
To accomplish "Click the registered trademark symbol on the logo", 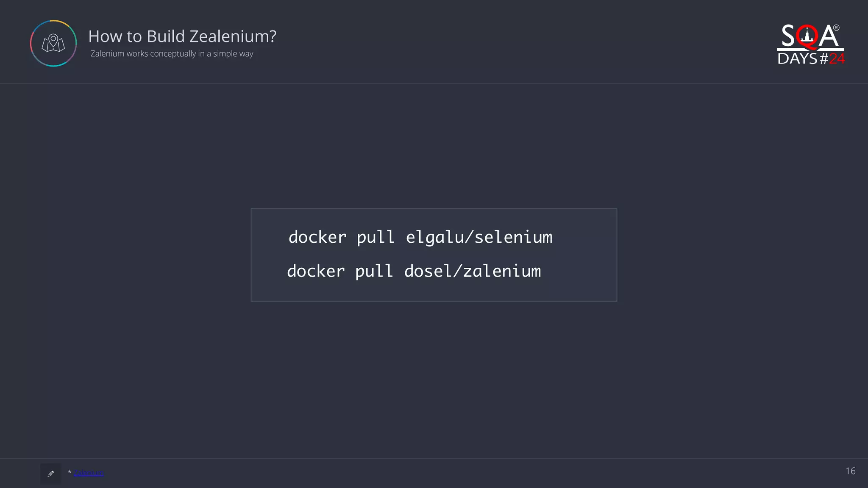I will tap(836, 28).
